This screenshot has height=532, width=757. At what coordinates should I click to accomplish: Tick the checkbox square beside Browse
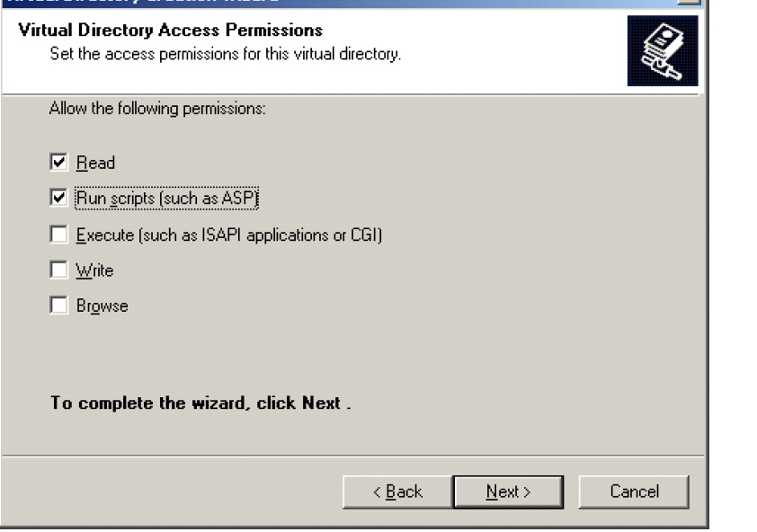(59, 306)
